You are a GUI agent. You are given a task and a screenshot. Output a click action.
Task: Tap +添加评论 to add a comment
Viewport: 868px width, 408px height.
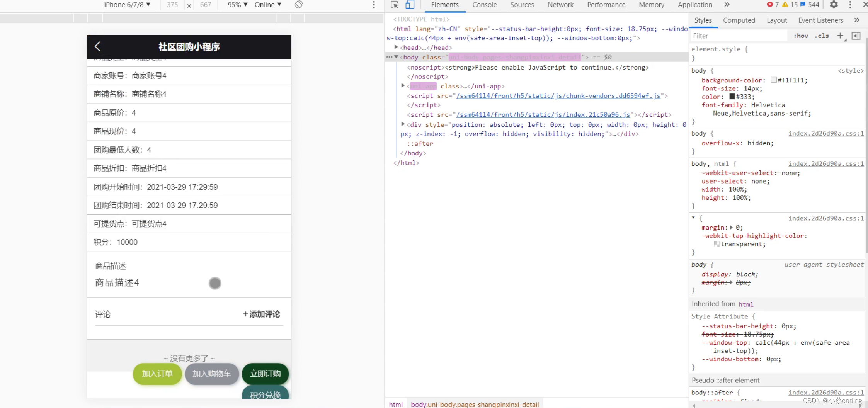(261, 314)
